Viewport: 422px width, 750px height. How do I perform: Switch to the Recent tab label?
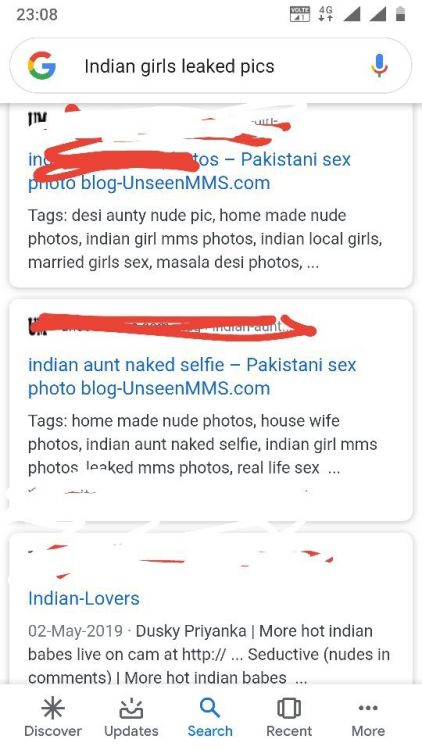point(289,731)
